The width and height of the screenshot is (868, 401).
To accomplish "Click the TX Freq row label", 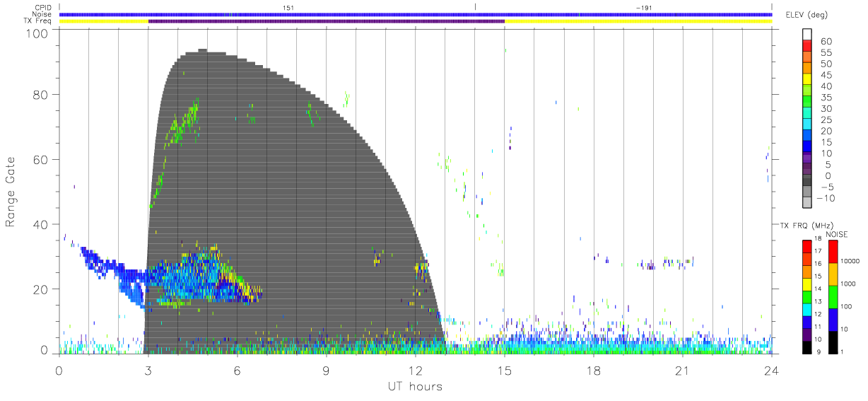I will (x=39, y=21).
